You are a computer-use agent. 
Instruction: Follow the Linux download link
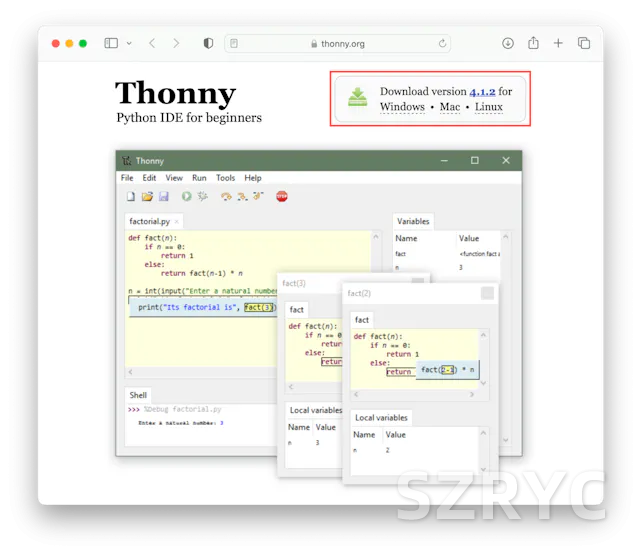point(489,107)
